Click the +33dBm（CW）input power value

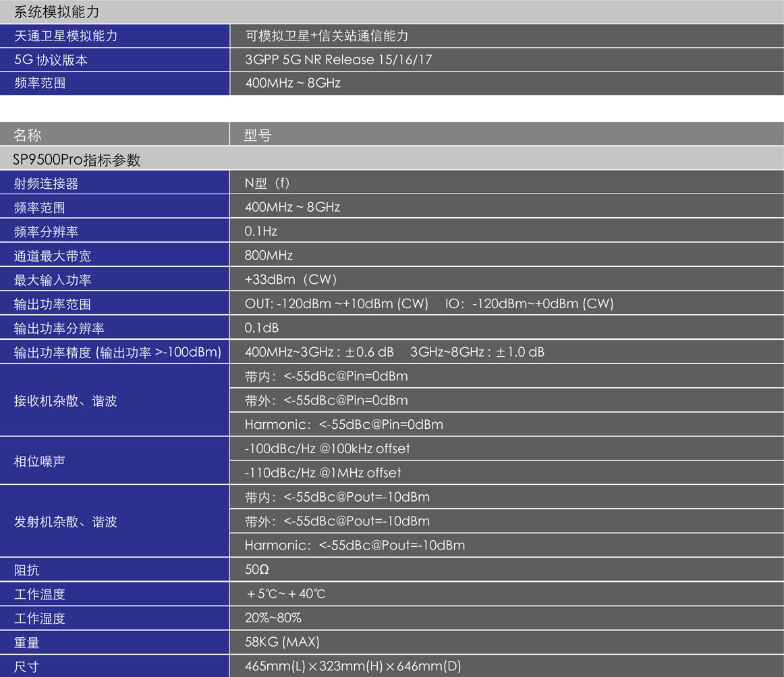(291, 280)
